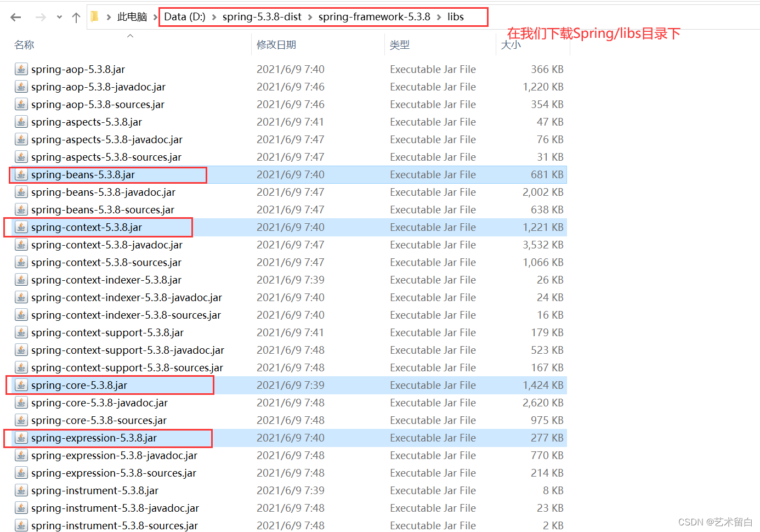This screenshot has width=760, height=532.
Task: Click jar icon of spring-aspects-5.3.8.jar
Action: click(x=21, y=122)
